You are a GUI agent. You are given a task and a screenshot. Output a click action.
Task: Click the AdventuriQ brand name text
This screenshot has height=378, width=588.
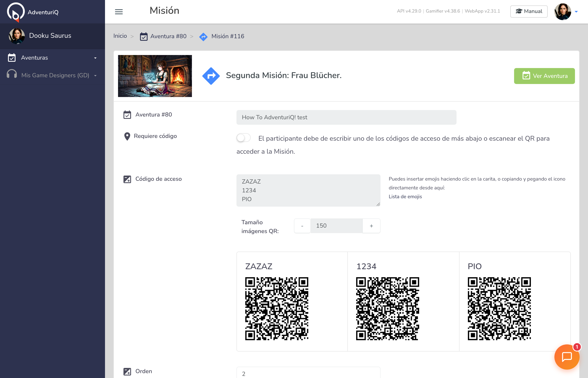pyautogui.click(x=43, y=12)
